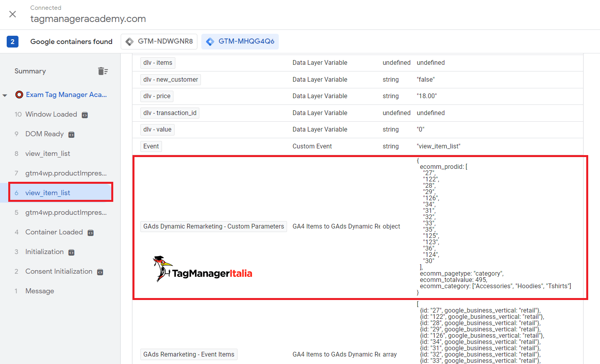Click the tagmanageracademy.com domain label

click(88, 19)
